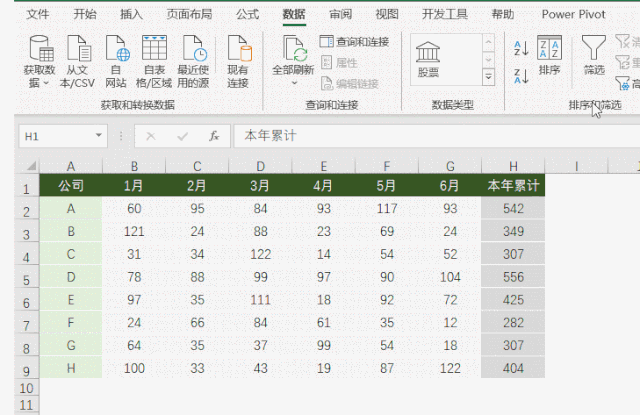Click the 全部刷新 (Refresh All) icon

[x=293, y=48]
